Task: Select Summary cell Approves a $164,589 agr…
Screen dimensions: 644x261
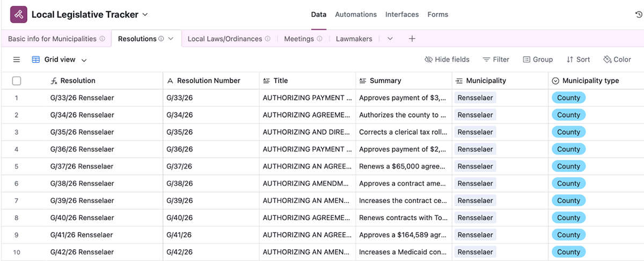Action: [x=404, y=235]
